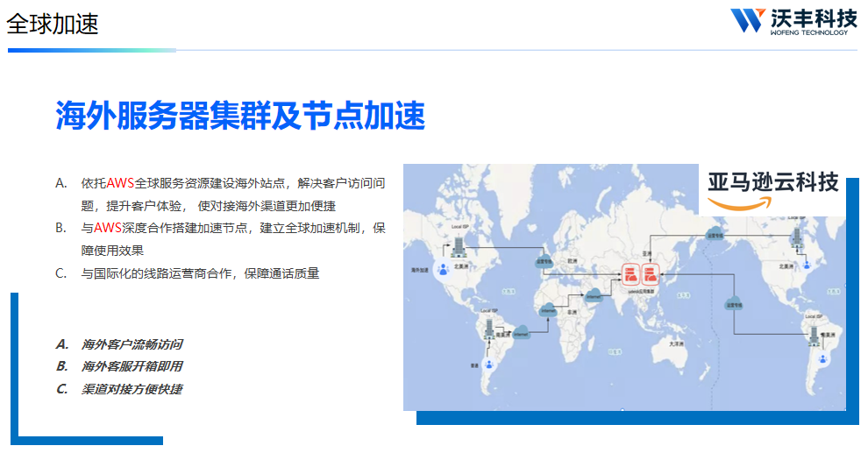
Task: Click the 海外服务器集群及节点加速 heading
Action: (x=239, y=116)
